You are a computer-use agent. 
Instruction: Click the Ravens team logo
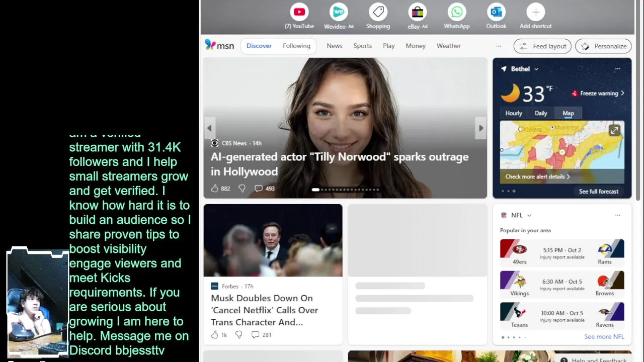click(604, 312)
